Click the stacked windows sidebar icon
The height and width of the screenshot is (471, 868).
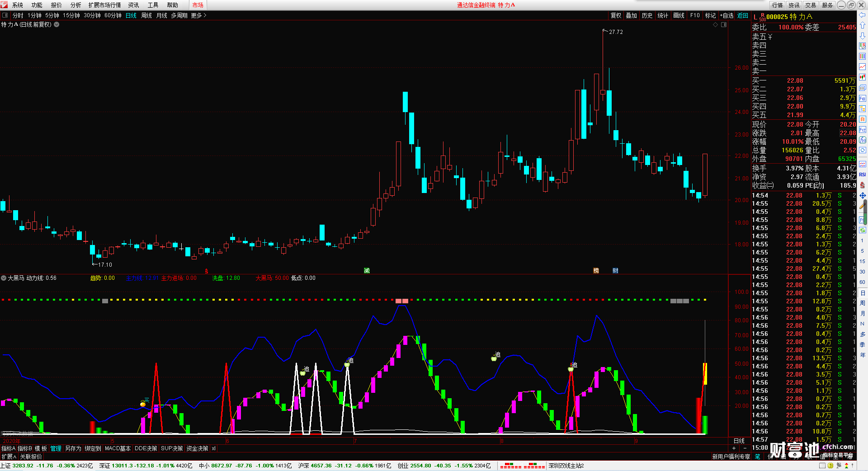coord(863,88)
